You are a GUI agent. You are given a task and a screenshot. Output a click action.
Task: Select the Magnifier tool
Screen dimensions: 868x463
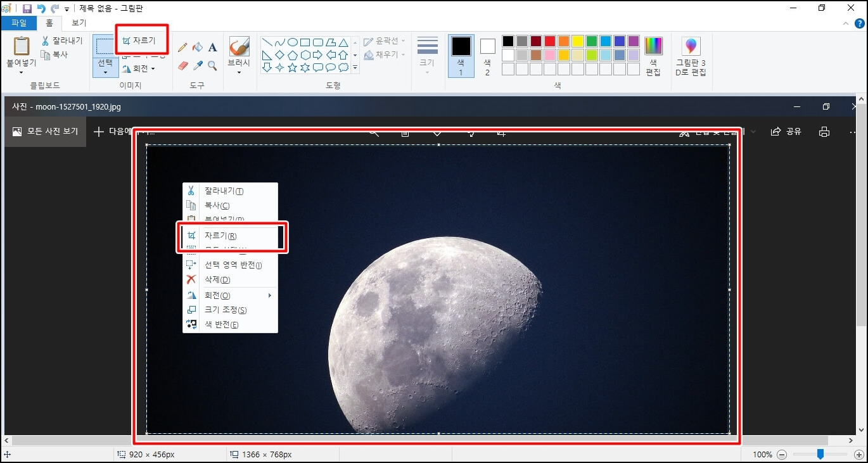212,65
